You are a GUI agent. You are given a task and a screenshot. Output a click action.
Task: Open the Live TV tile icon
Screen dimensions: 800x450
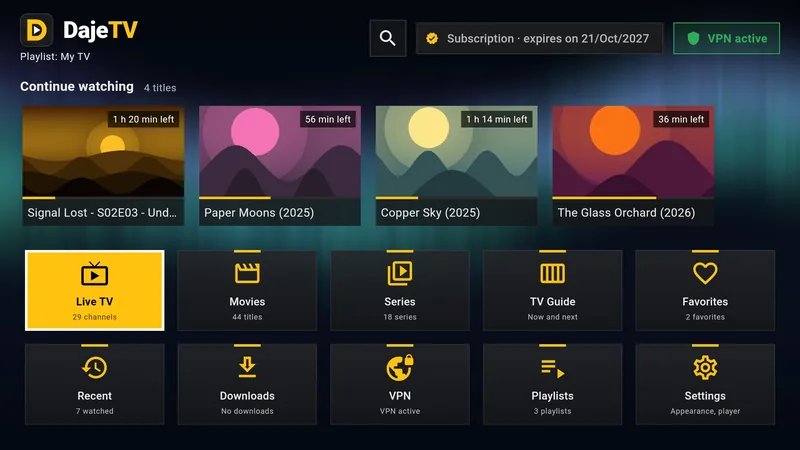click(x=94, y=273)
